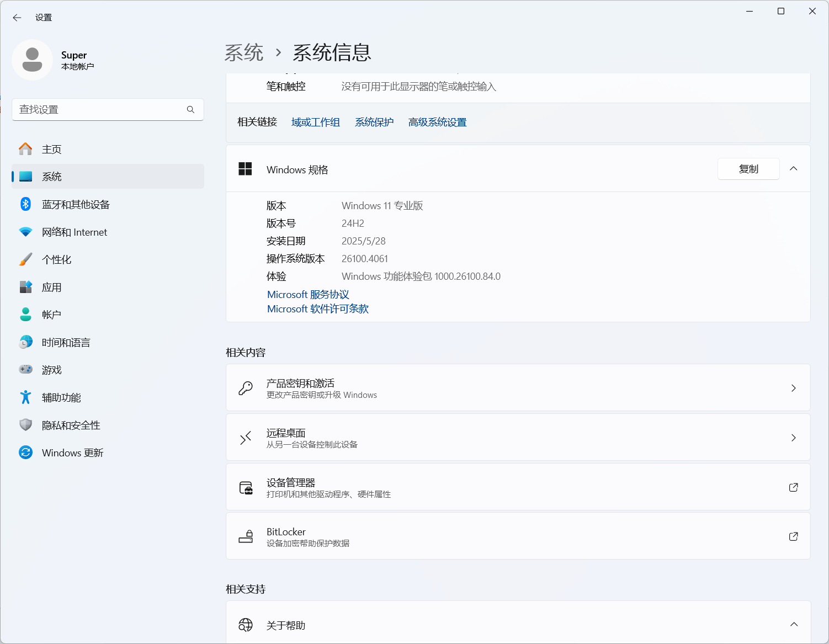
Task: Select the 辅助功能 accessibility icon
Action: [x=25, y=397]
